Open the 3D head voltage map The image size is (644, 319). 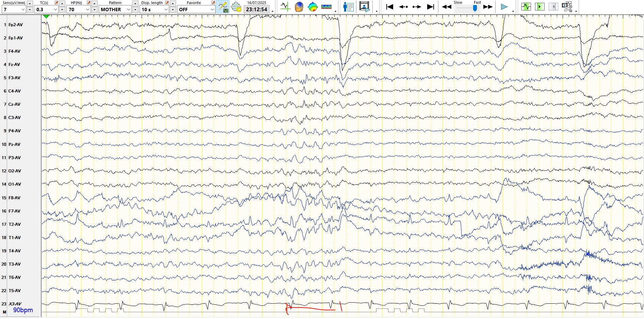click(x=299, y=6)
